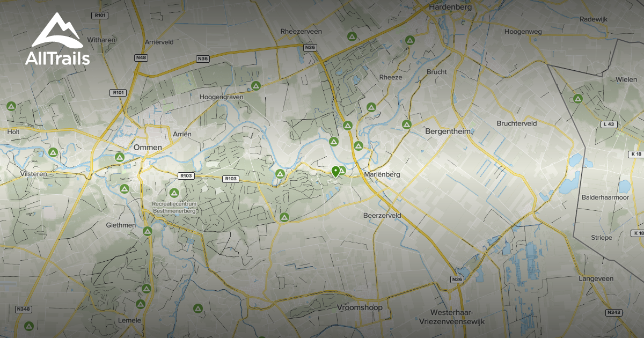644x338 pixels.
Task: Select the Bergentheim town label
Action: point(449,130)
